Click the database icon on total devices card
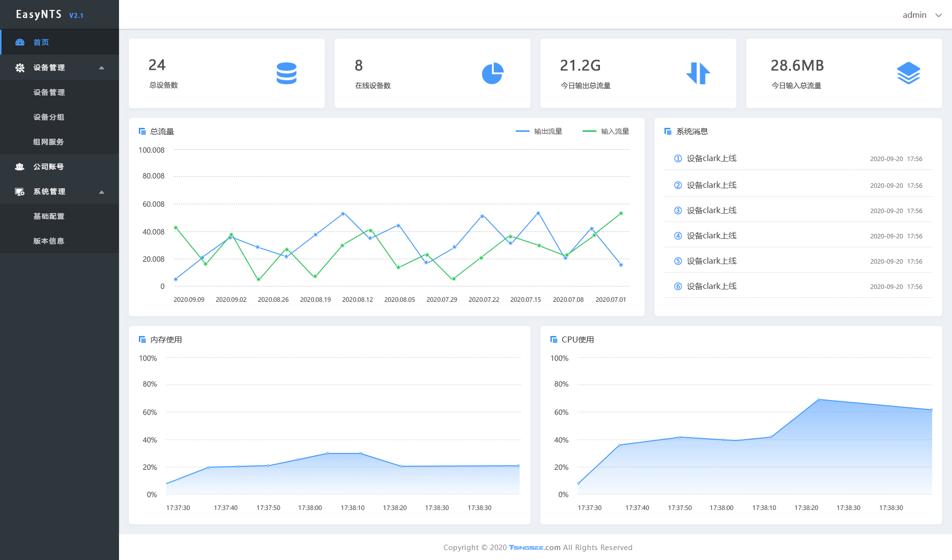Screen dimensions: 952x560 coord(286,73)
